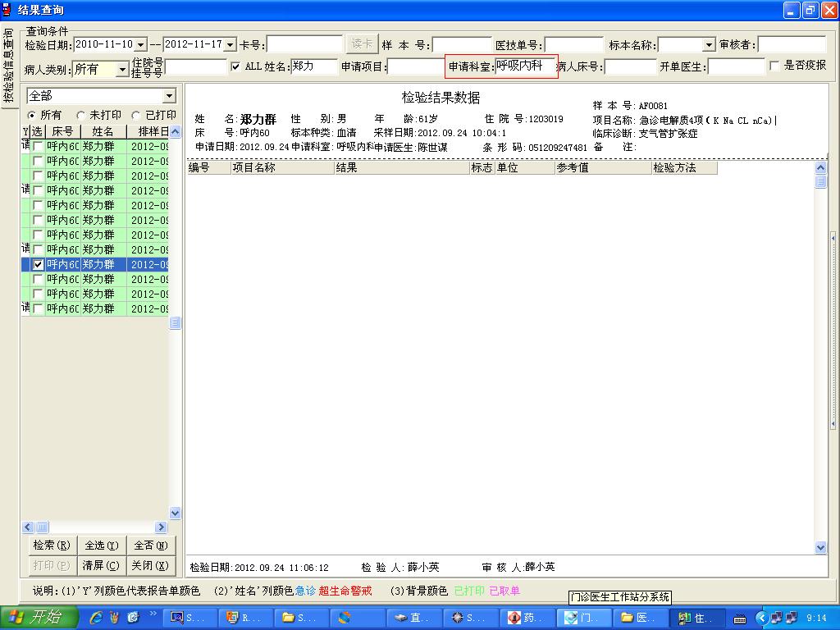The image size is (840, 630).
Task: Select the 已打印 radio button
Action: click(136, 115)
